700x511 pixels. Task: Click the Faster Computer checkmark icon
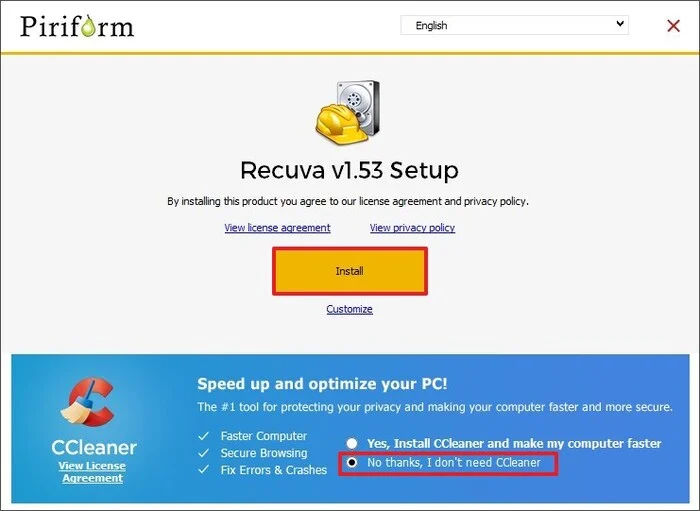click(x=204, y=436)
